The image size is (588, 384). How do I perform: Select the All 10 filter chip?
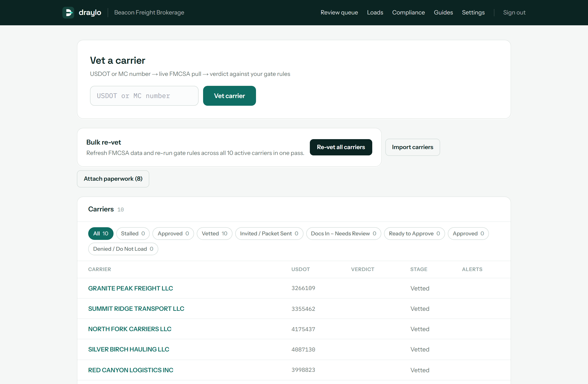click(x=101, y=234)
